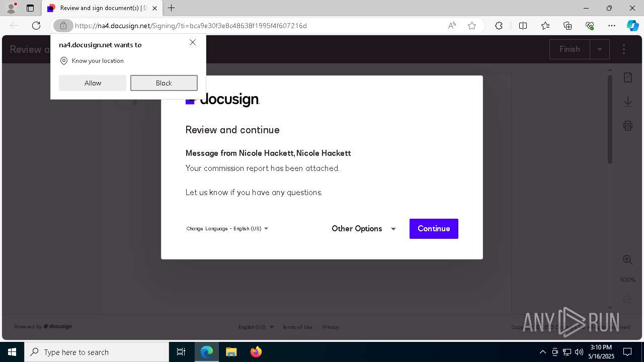Screen dimensions: 644x362
Task: Open volume control in system tray
Action: point(579,352)
